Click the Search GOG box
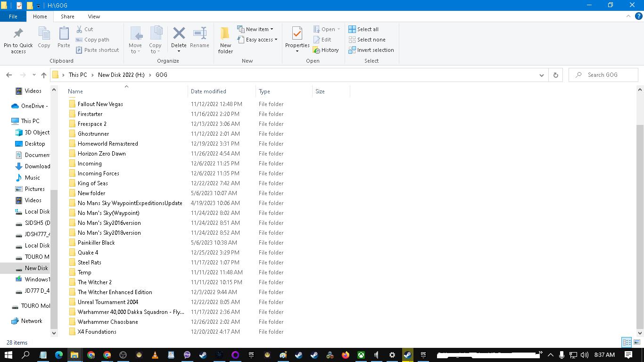Screen dimensions: 644x362 pyautogui.click(x=603, y=75)
